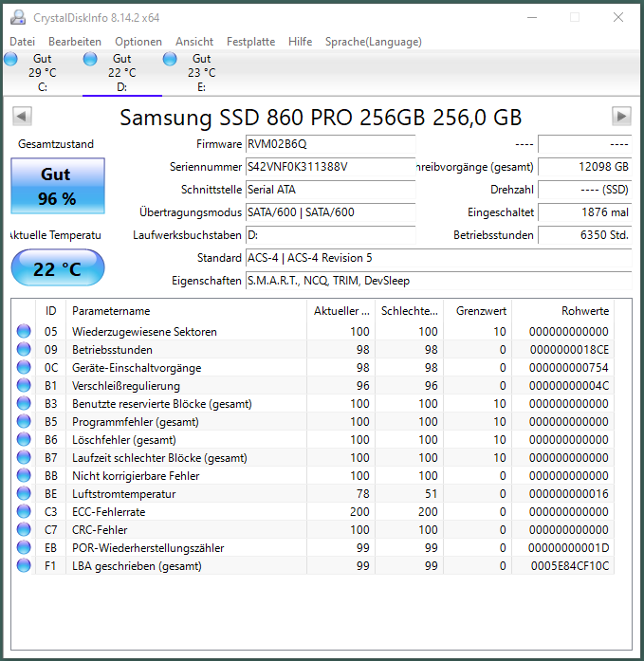
Task: Click the Gesamtzustand label
Action: [56, 144]
